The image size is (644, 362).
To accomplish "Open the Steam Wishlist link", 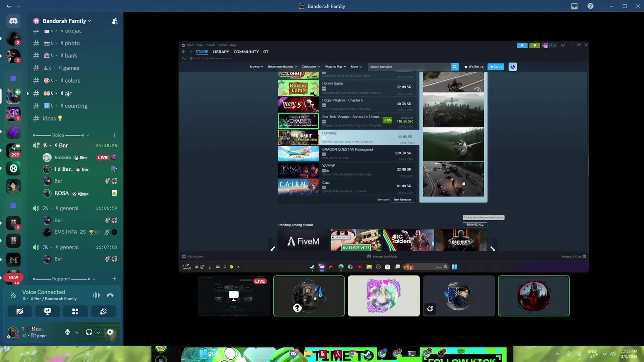I will click(x=474, y=67).
